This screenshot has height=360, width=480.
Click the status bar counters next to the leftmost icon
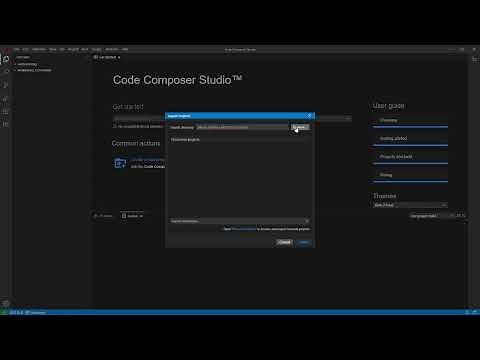click(17, 312)
